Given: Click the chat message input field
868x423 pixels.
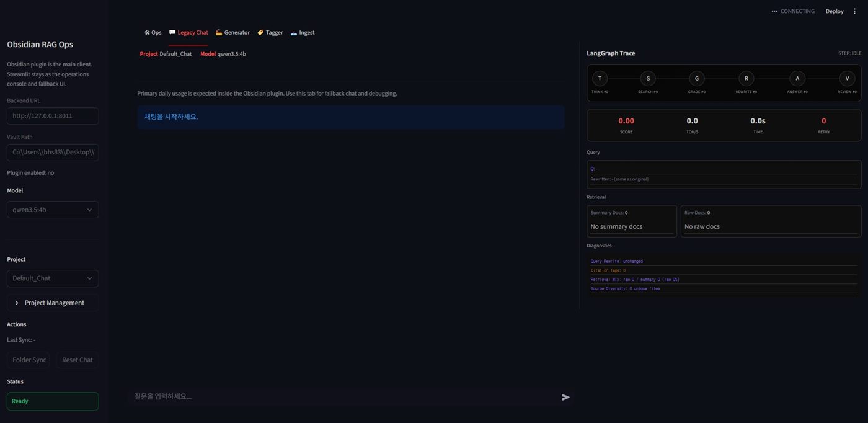Looking at the screenshot, I should click(310, 396).
